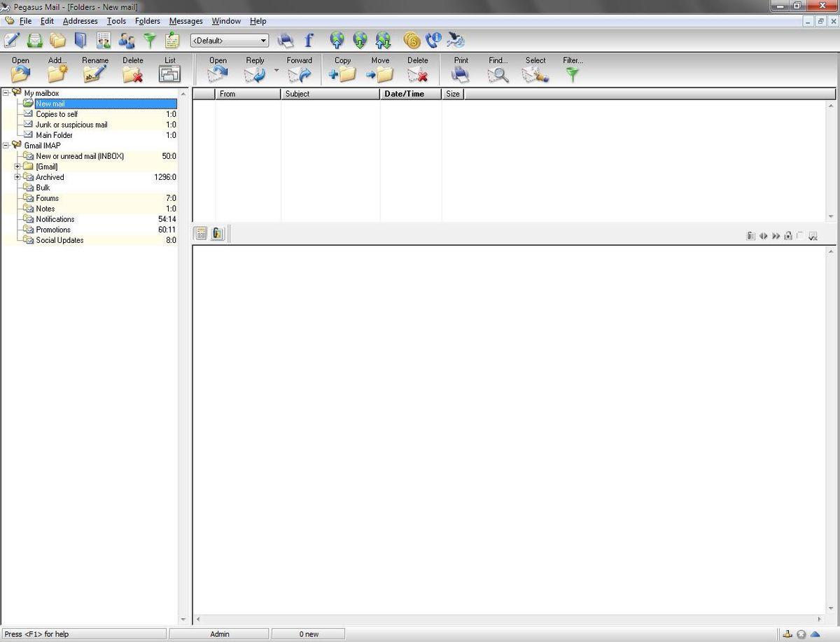Select the Promotions folder
Screen dimensions: 840x642
53,230
